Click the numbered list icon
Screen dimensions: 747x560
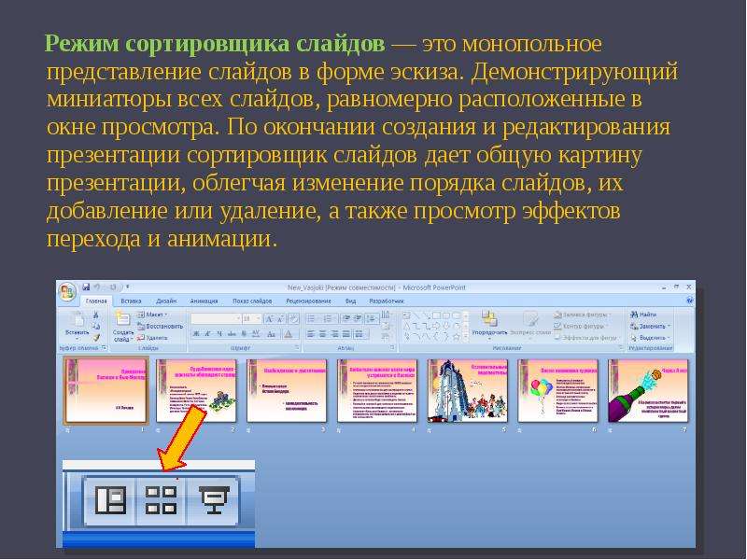(328, 318)
